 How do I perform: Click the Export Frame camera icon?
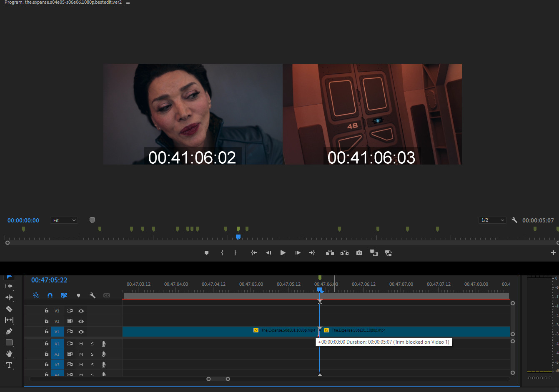point(359,253)
